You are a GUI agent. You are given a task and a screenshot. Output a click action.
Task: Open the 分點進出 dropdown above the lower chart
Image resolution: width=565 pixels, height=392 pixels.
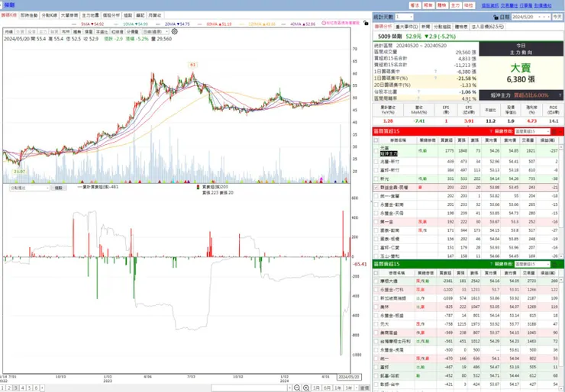30,188
